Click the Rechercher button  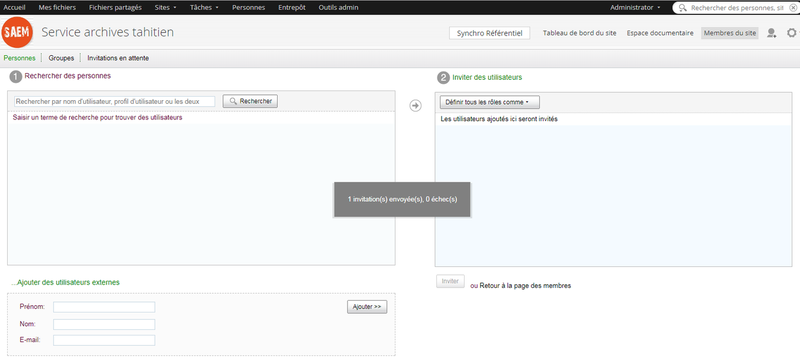[x=250, y=101]
